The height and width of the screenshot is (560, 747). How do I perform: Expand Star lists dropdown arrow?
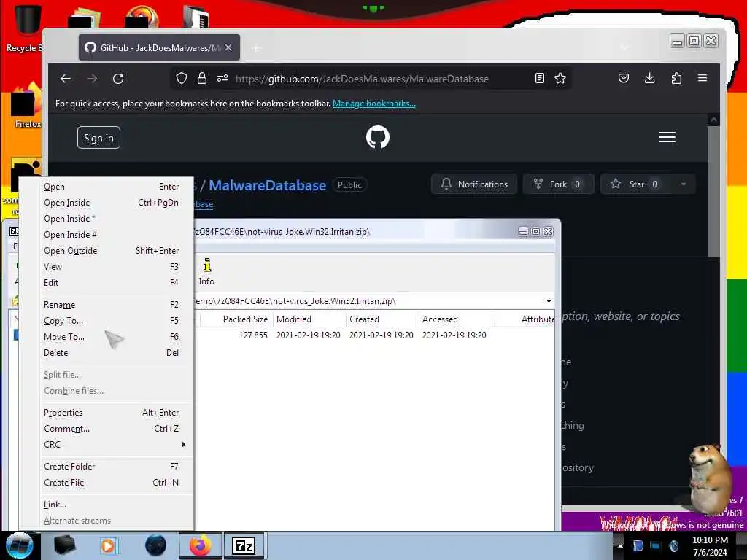684,184
